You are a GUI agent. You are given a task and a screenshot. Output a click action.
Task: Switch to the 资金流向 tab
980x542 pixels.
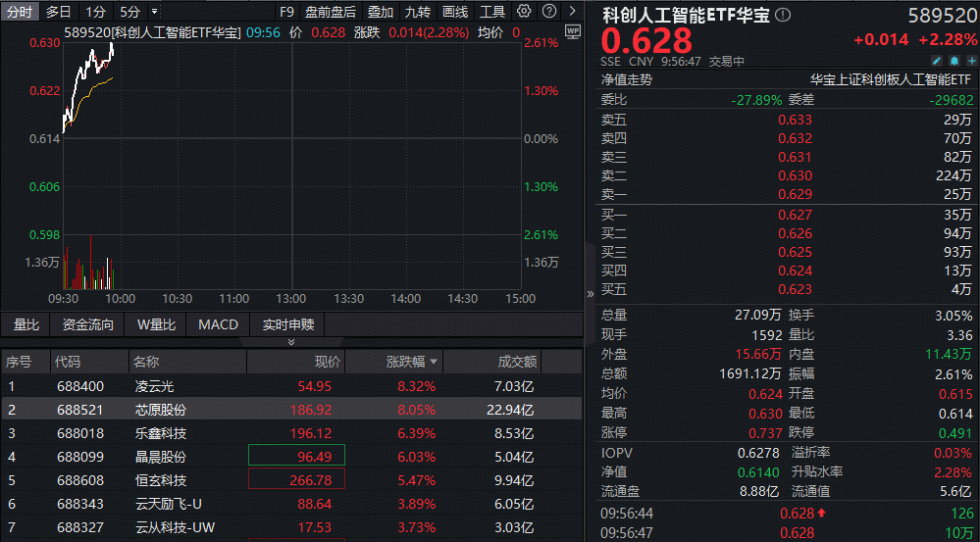[x=88, y=324]
